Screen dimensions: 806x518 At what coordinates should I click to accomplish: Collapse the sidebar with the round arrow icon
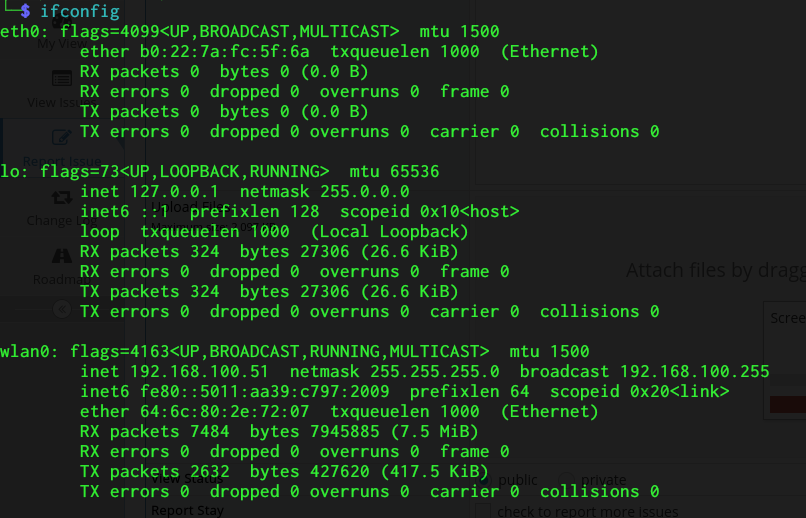coord(61,309)
